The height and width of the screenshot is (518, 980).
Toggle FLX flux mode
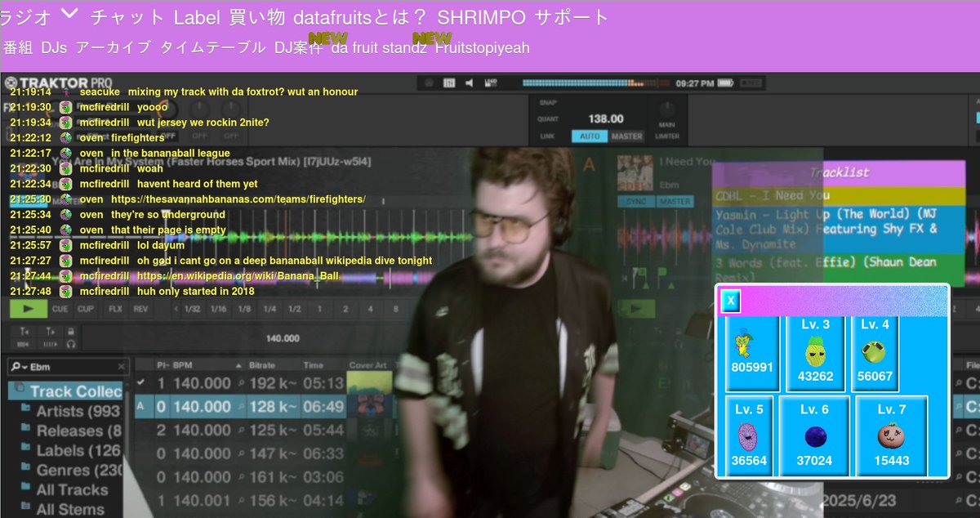point(115,309)
